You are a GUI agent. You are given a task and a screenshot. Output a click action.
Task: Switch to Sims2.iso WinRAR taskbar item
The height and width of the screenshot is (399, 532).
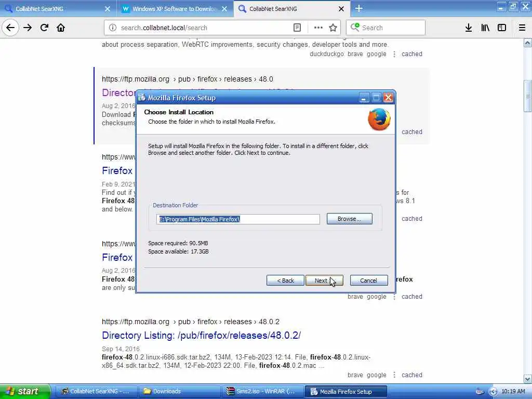262,392
